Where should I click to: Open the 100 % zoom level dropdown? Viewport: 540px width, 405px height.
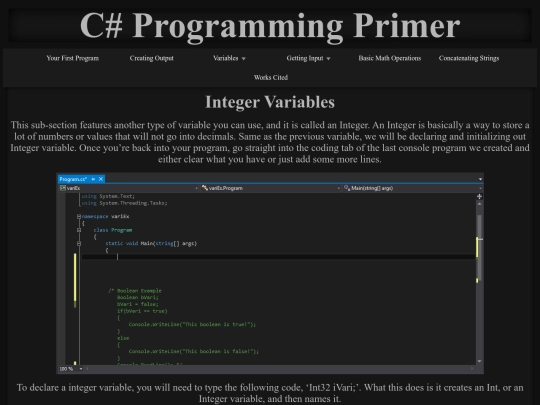tap(81, 369)
